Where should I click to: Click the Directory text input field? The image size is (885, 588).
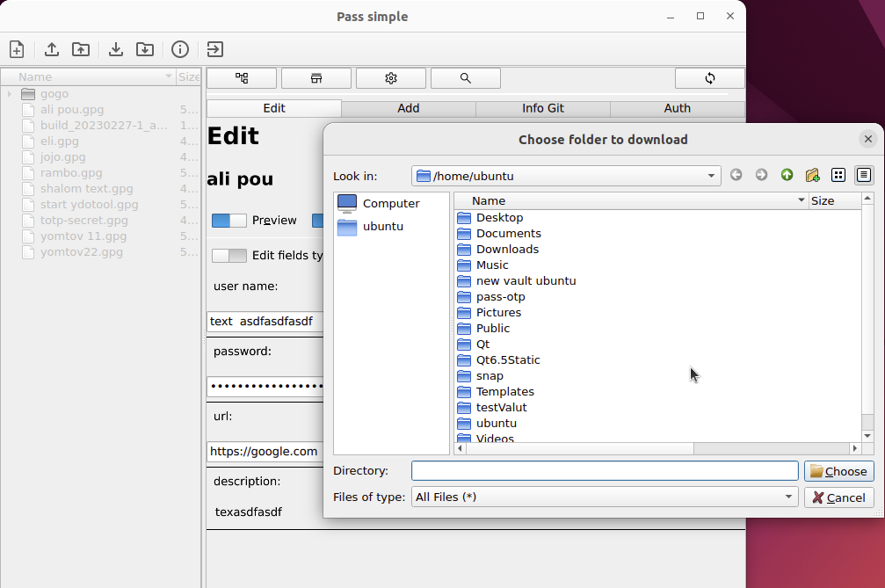[604, 471]
